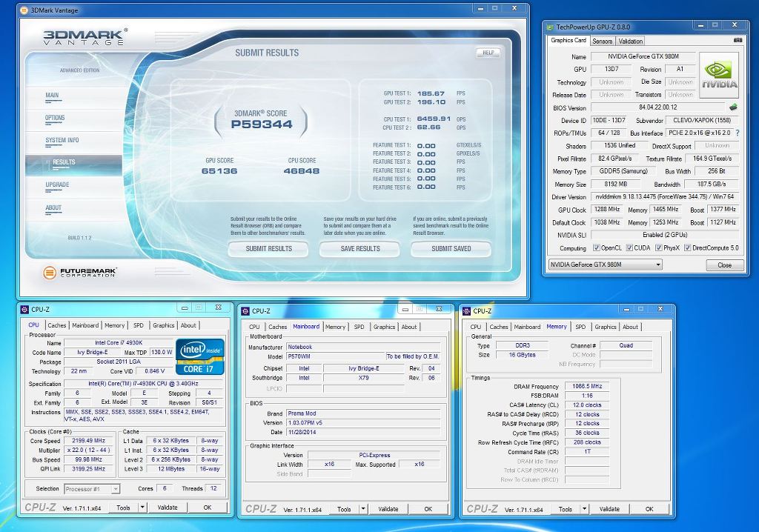Click the GPU-Z screenshot camera icon
The image size is (759, 532).
coord(738,40)
